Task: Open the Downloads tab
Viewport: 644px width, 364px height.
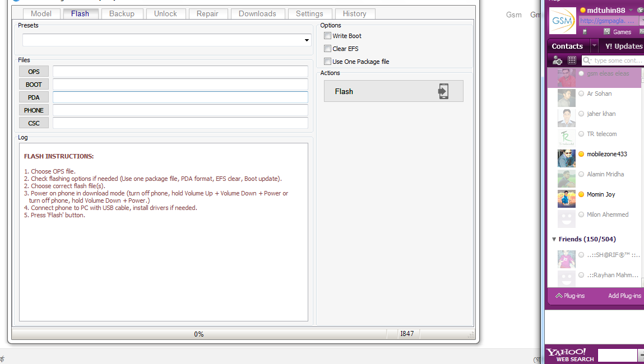Action: click(257, 13)
